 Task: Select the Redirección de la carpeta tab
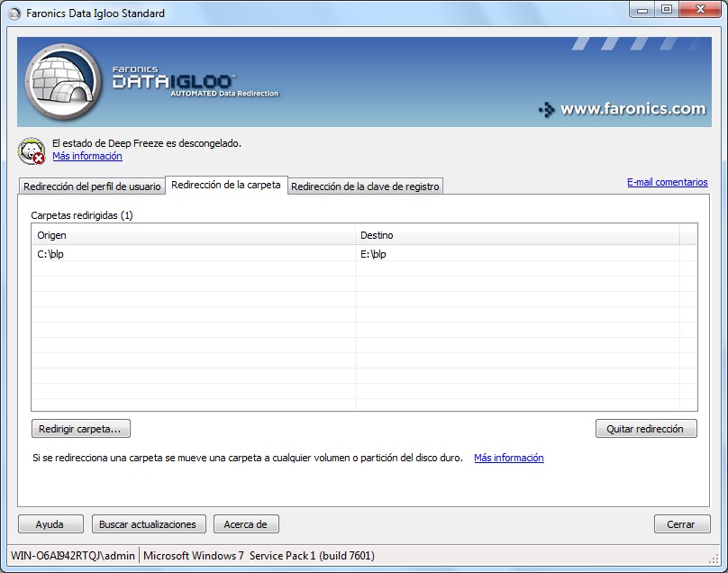pos(226,185)
